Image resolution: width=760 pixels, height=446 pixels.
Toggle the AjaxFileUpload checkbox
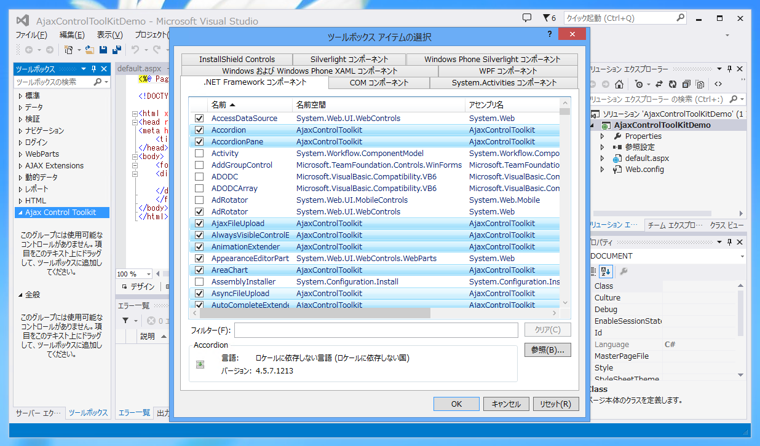[x=199, y=223]
